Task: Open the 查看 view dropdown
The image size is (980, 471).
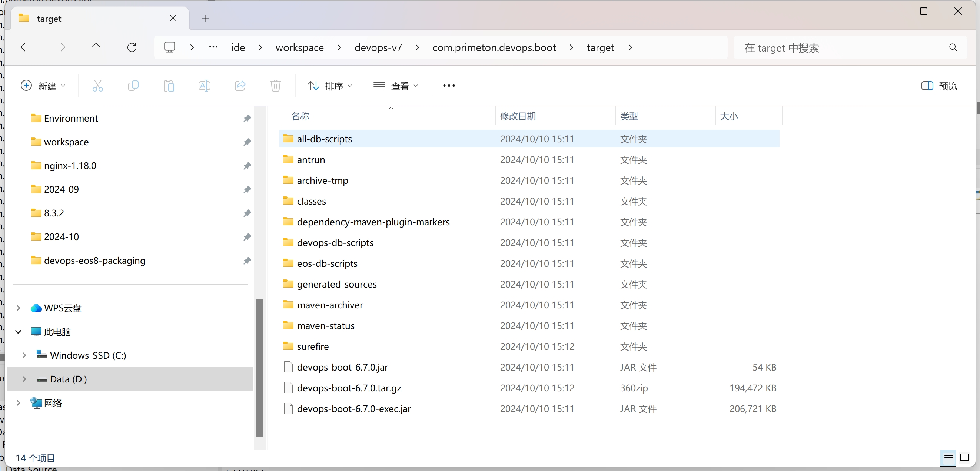Action: [396, 86]
